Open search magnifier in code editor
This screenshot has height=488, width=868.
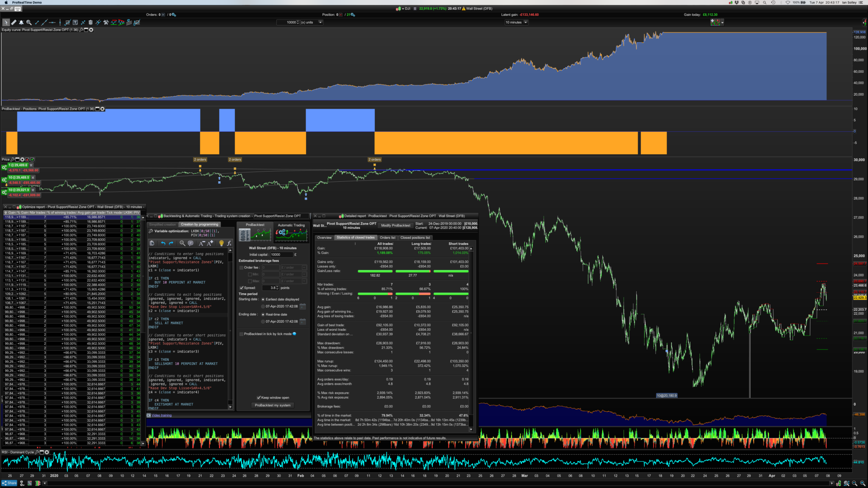(x=182, y=243)
